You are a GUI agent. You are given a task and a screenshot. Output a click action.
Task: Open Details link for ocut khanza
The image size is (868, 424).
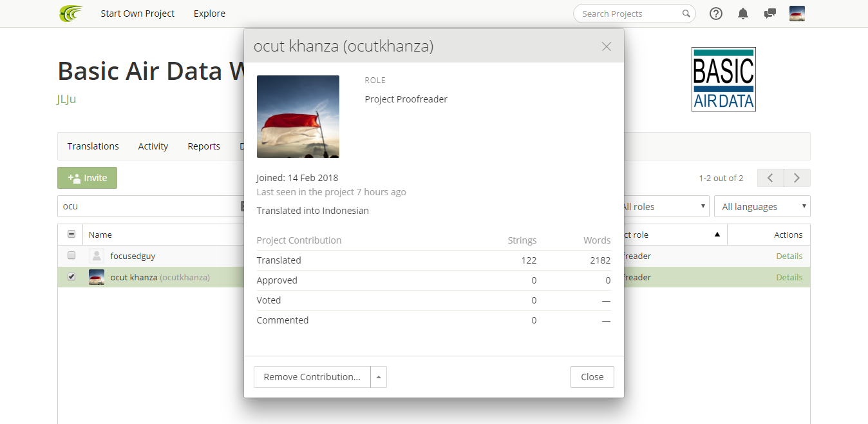click(x=789, y=277)
